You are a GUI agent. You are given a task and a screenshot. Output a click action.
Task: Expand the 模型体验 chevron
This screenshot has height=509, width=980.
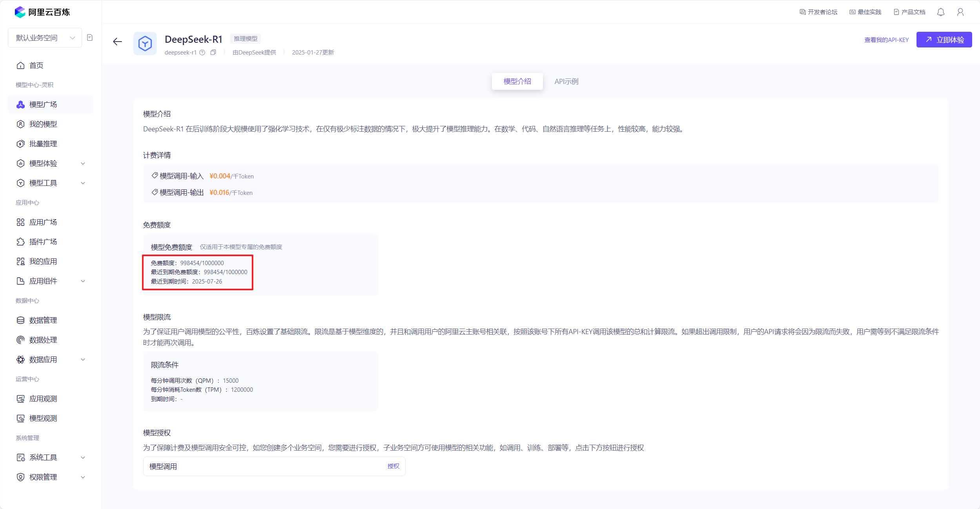[83, 164]
